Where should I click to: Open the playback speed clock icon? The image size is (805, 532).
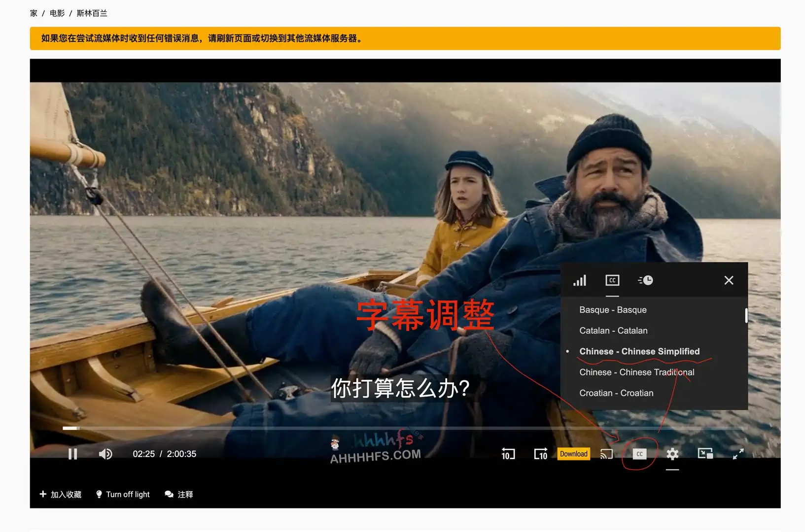tap(645, 280)
